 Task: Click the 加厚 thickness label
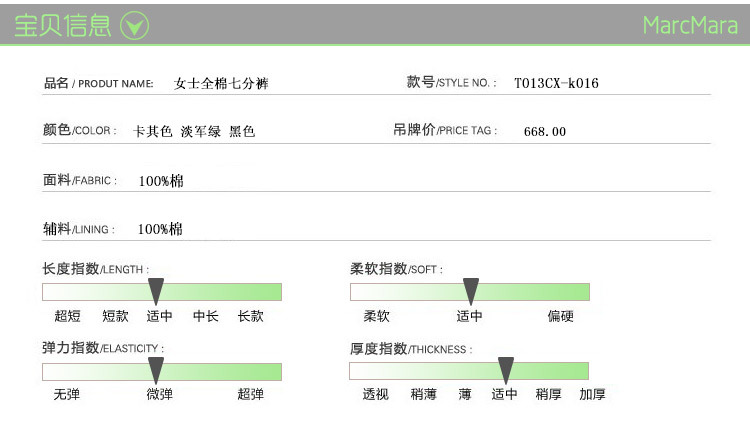point(593,394)
